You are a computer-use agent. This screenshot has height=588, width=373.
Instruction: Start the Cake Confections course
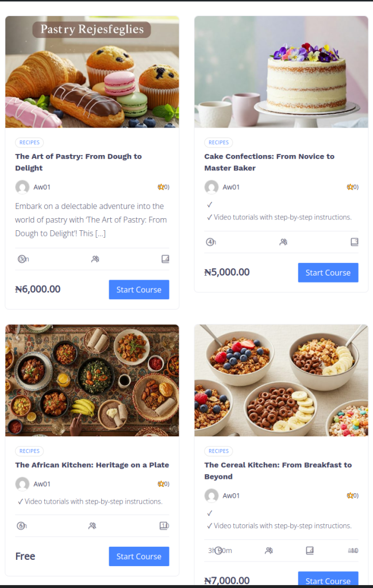tap(328, 273)
